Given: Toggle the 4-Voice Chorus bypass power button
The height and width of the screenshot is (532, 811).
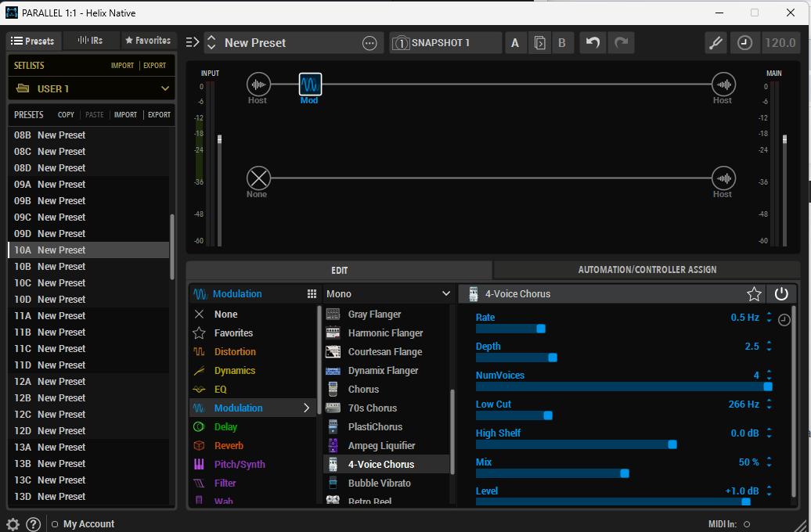Looking at the screenshot, I should pos(780,294).
